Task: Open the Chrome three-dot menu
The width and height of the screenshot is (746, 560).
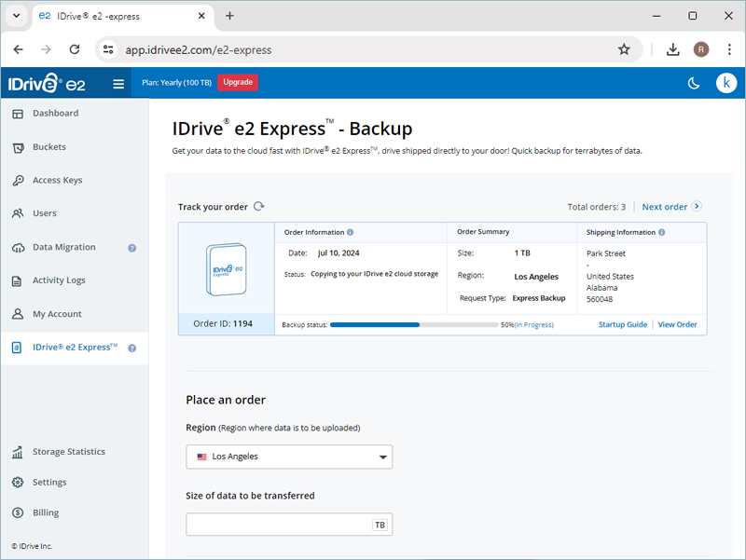Action: (x=729, y=49)
